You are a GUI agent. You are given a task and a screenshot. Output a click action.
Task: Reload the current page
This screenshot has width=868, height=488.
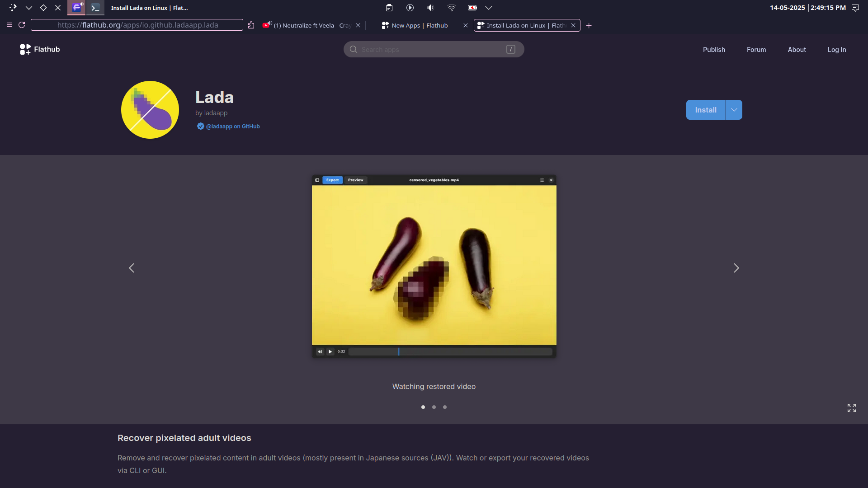click(22, 25)
